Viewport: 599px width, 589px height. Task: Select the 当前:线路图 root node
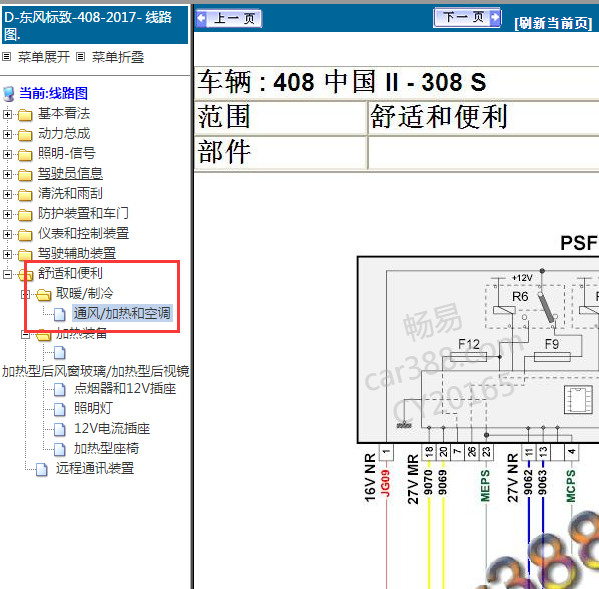[53, 93]
